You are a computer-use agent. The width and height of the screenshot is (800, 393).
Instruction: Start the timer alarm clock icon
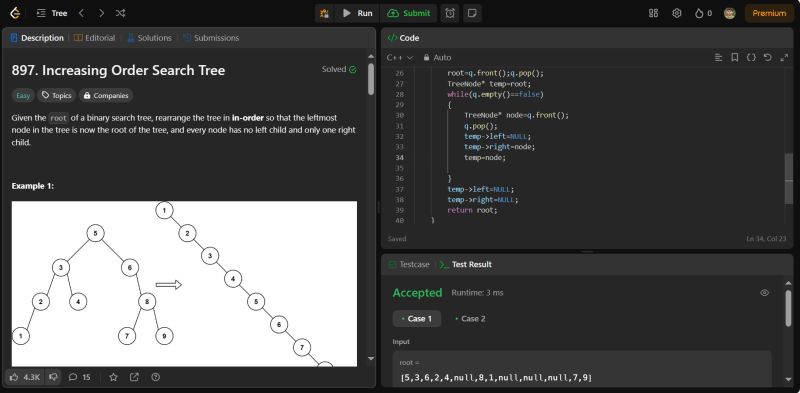450,13
